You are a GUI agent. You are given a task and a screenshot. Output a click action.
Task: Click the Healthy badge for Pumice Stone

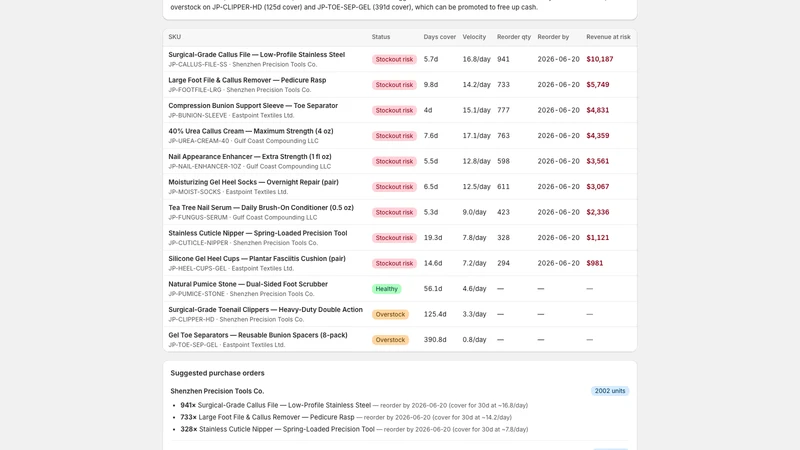pos(387,289)
